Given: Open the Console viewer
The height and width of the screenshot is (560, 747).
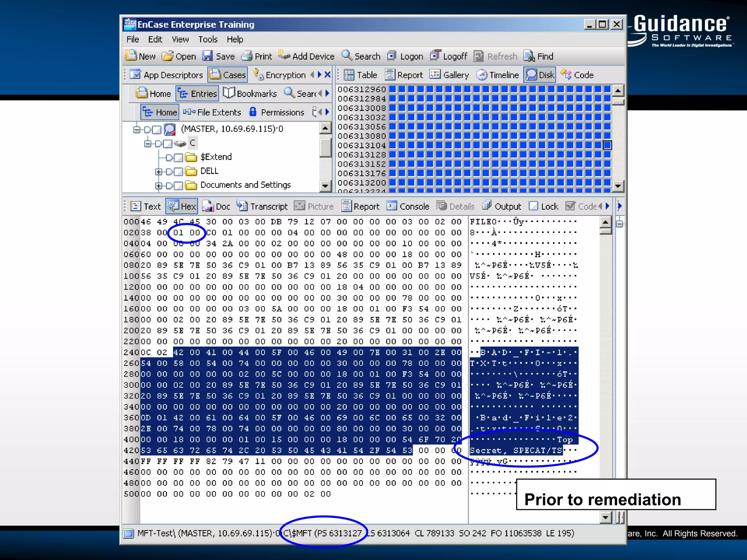Looking at the screenshot, I should [x=408, y=206].
